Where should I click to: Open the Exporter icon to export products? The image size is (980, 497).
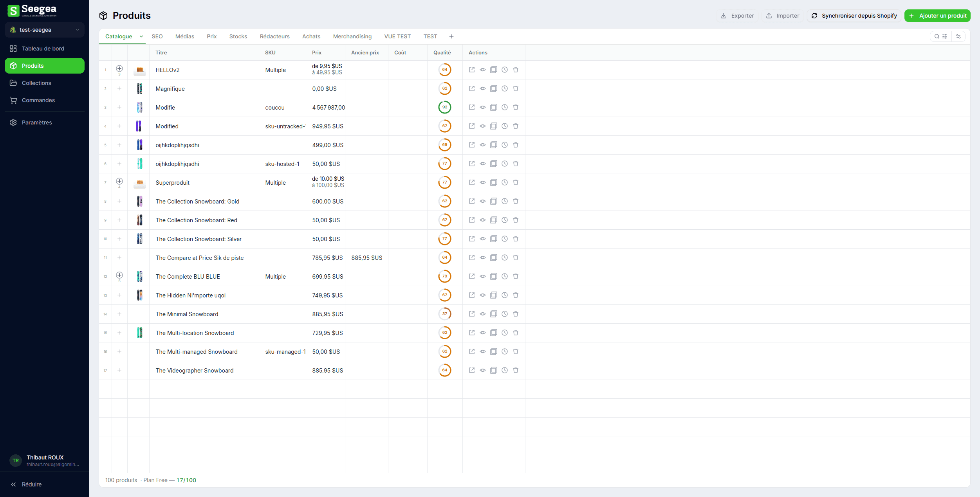(724, 16)
